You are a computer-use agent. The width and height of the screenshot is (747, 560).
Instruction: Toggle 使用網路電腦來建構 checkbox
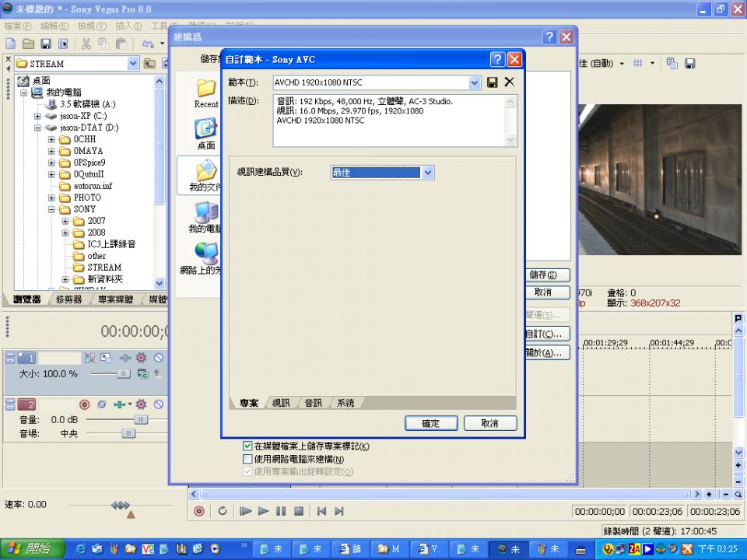pos(247,459)
